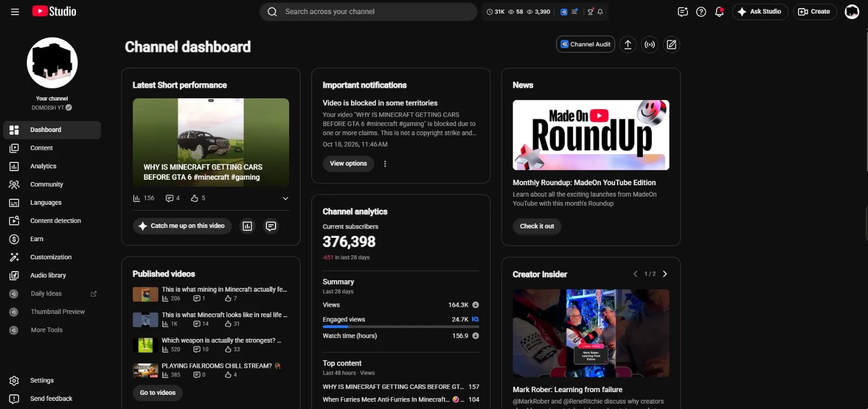This screenshot has width=868, height=409.
Task: Click the Go to videos button
Action: [158, 393]
